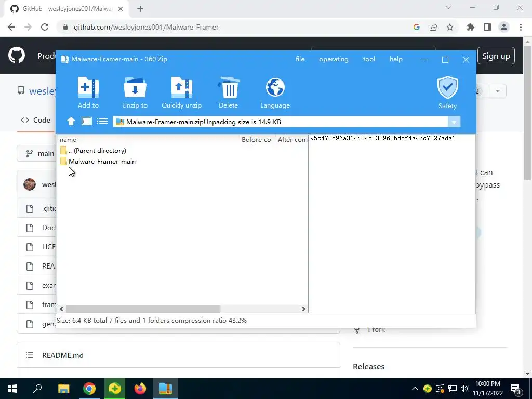Bookmark this page with star icon

[449, 27]
